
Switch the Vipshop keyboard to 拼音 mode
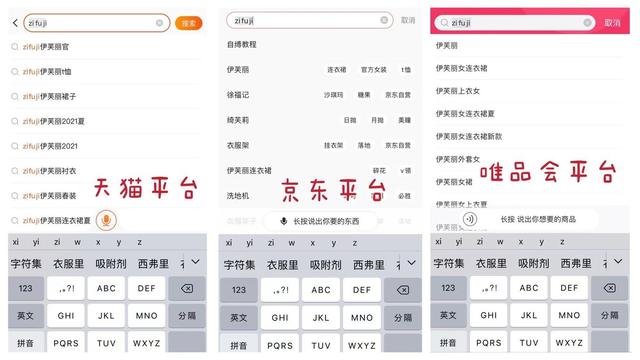(x=448, y=342)
